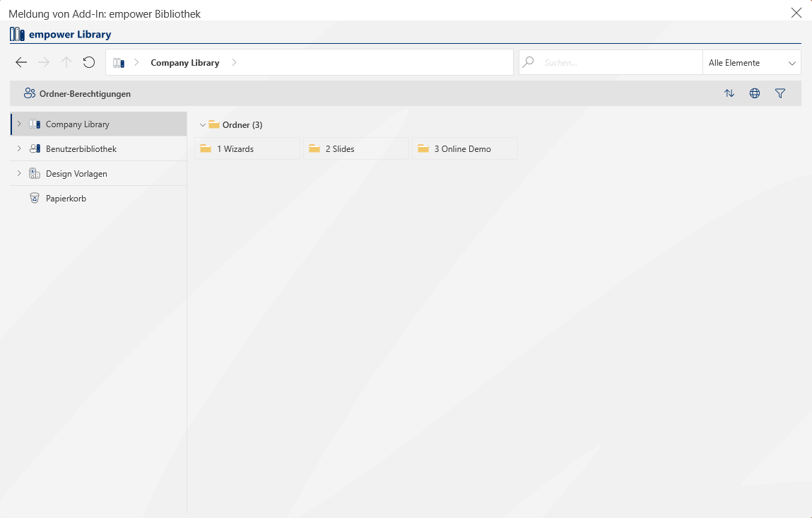The image size is (812, 518).
Task: Expand Benutzerbibliothek tree node
Action: pos(19,148)
